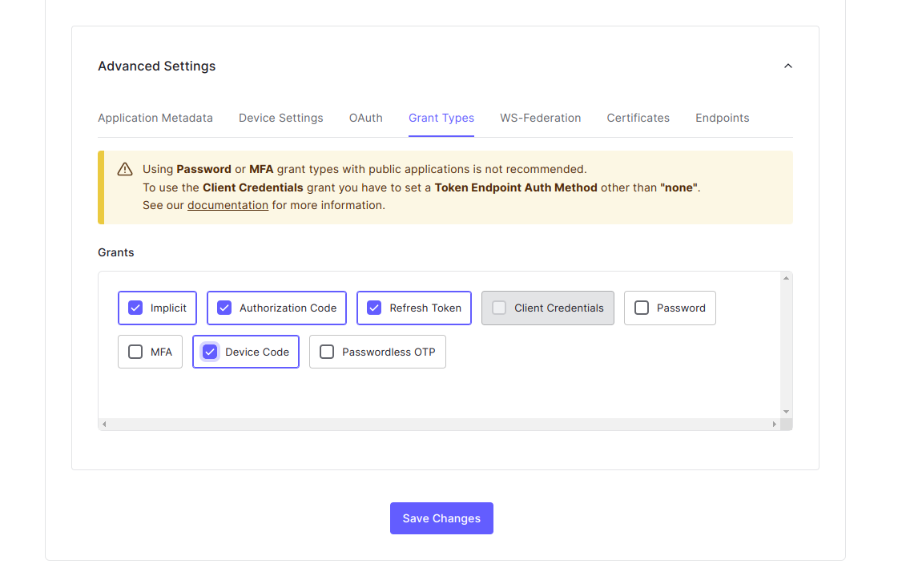Open the Device Settings tab
Screen dimensions: 898x588
click(280, 118)
